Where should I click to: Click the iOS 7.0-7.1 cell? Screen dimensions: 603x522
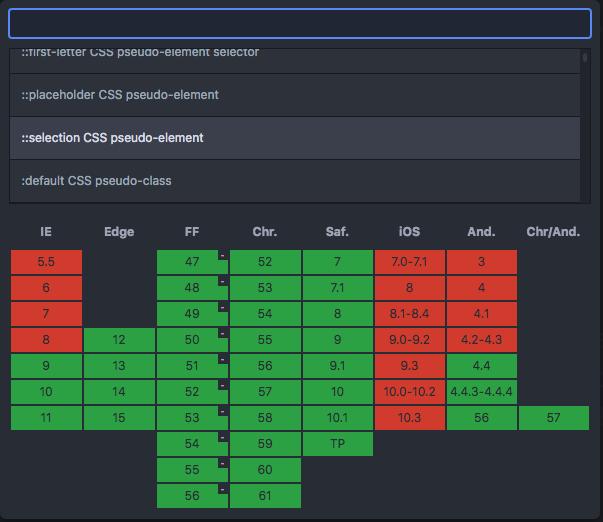pos(410,262)
